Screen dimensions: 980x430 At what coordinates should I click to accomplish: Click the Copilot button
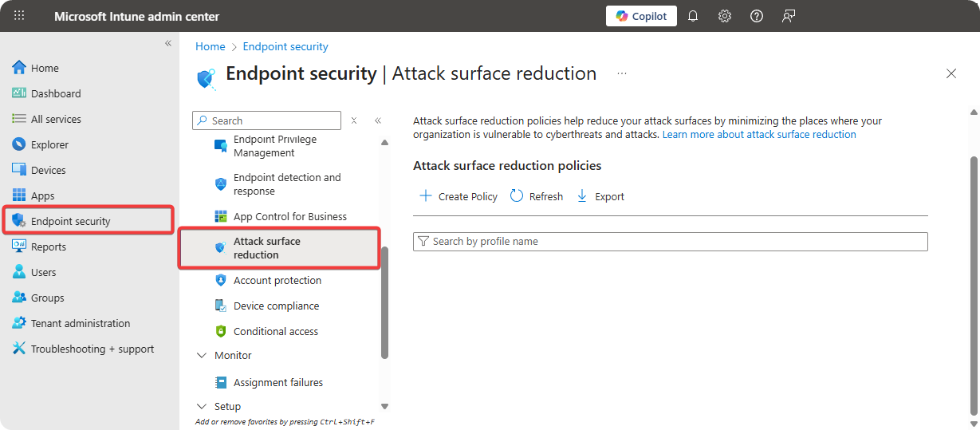point(641,16)
